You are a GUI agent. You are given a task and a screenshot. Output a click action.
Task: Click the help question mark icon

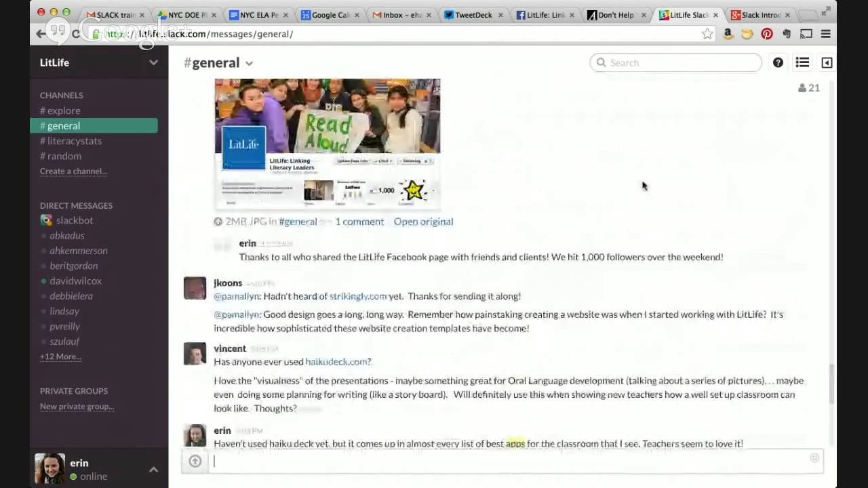point(778,62)
